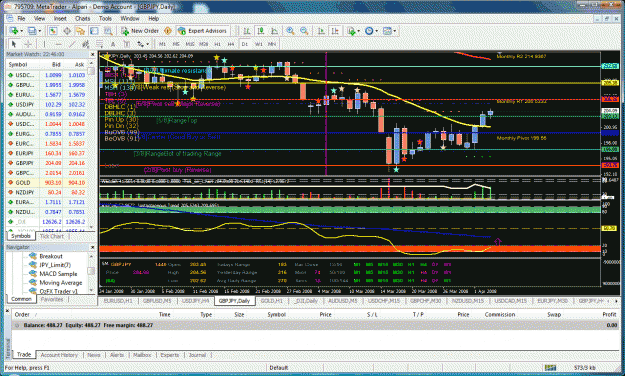
Task: Select the equidistant channel tool
Action: coord(85,44)
